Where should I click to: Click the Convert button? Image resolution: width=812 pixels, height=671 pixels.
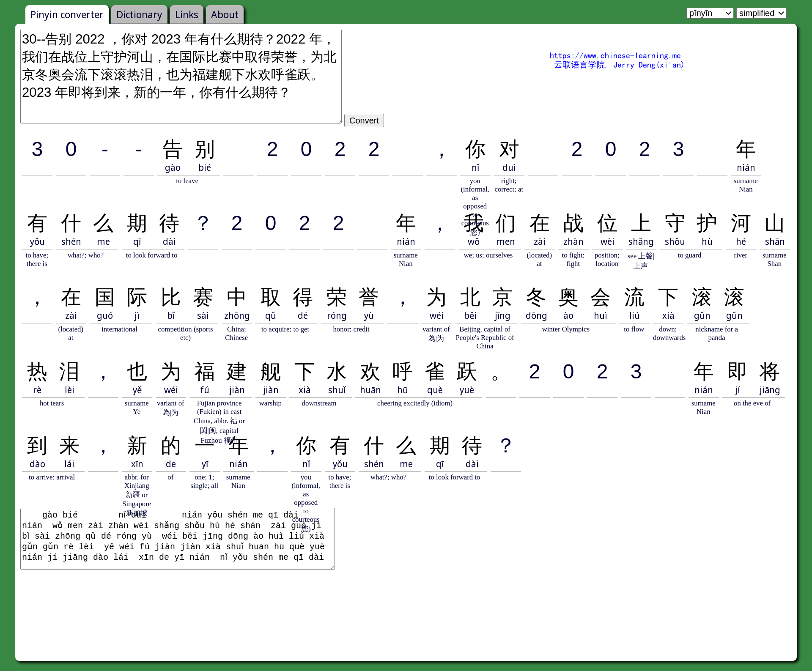coord(364,121)
